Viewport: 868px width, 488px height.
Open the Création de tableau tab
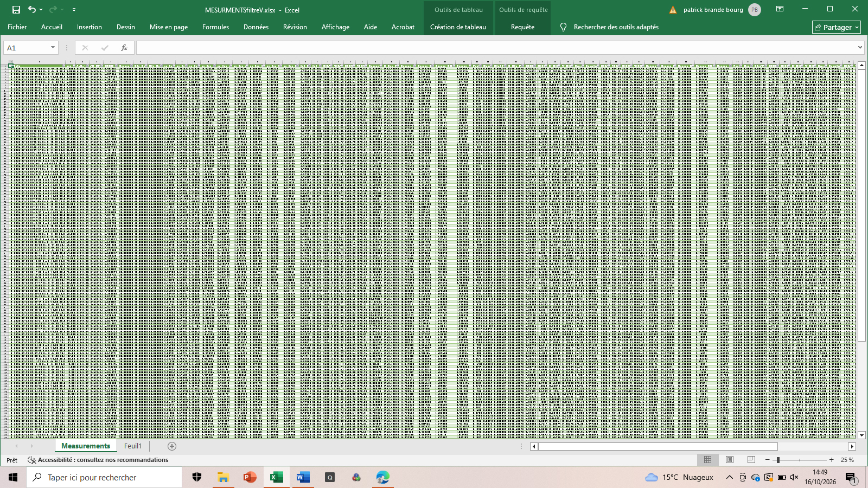[x=458, y=27]
